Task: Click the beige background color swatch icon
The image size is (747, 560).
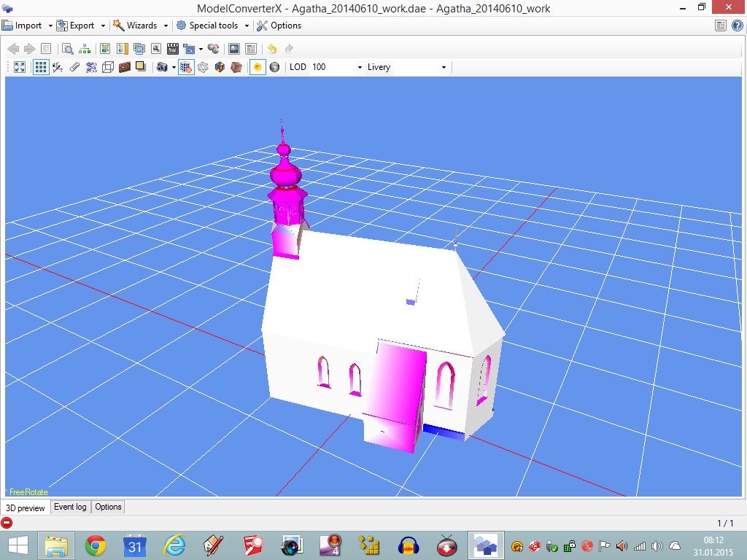Action: (140, 67)
